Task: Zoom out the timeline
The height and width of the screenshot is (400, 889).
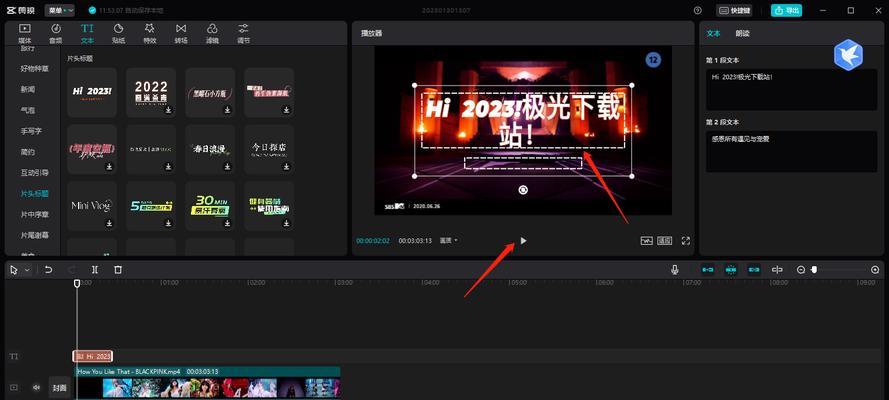Action: (x=801, y=270)
